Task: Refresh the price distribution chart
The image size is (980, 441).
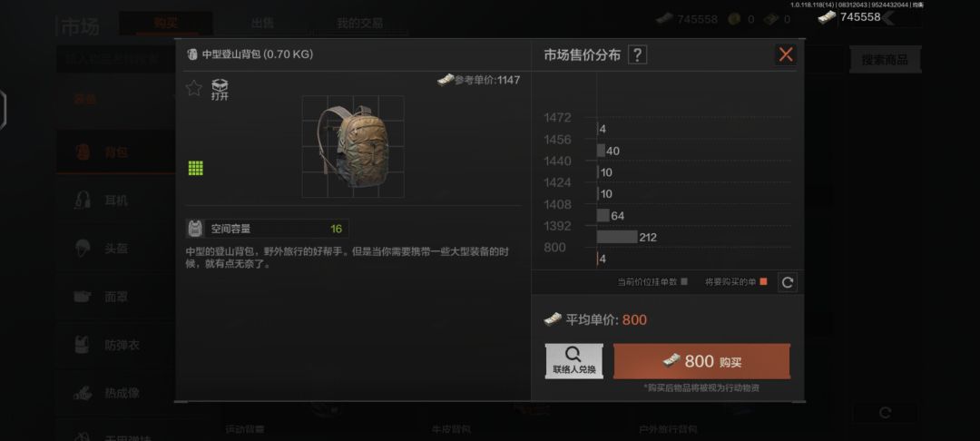Action: [x=788, y=282]
